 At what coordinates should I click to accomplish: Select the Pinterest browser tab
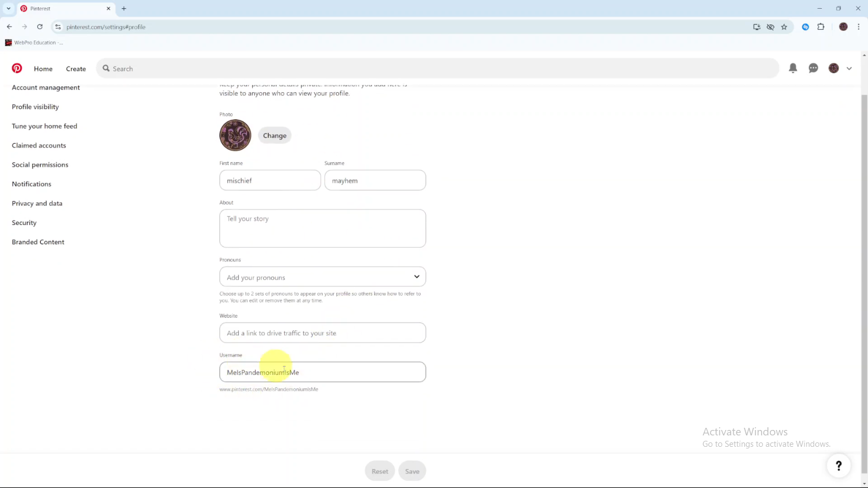(65, 8)
